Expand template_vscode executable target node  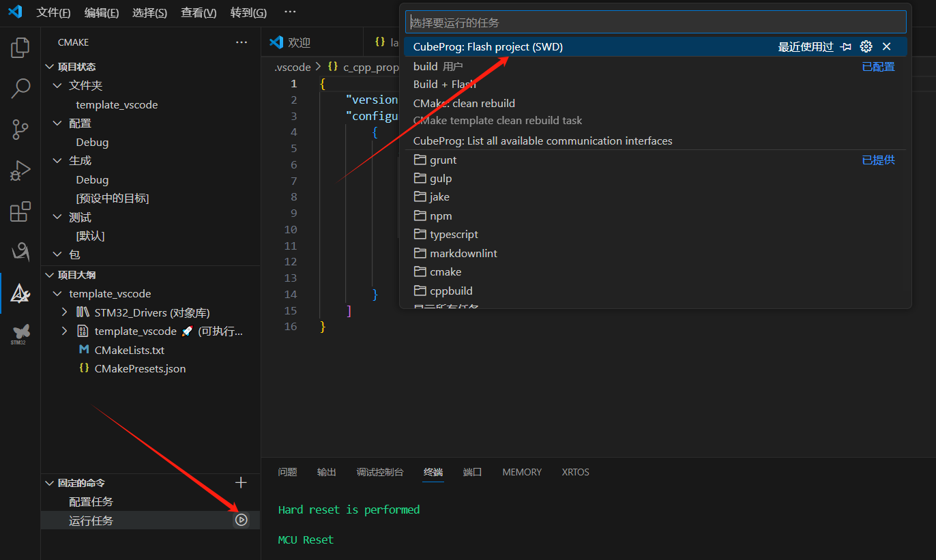coord(64,331)
